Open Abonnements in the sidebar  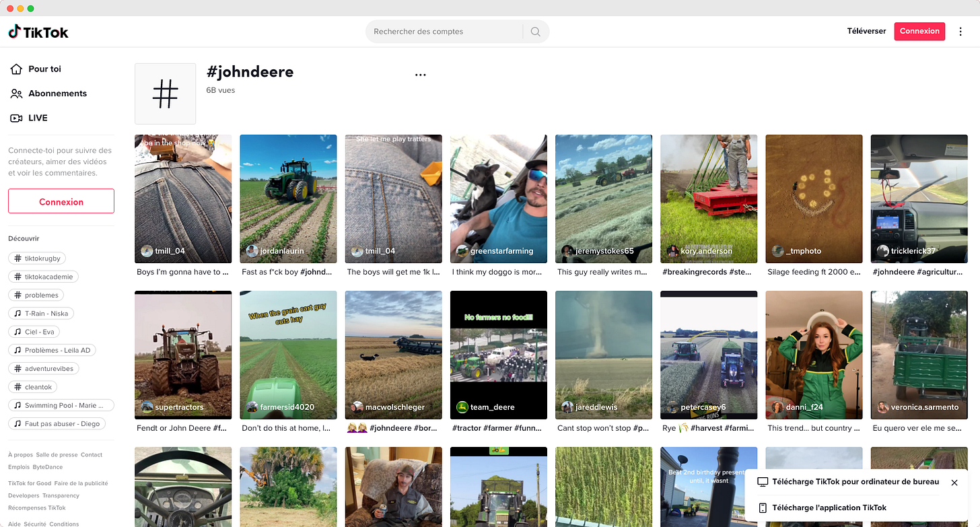point(48,94)
